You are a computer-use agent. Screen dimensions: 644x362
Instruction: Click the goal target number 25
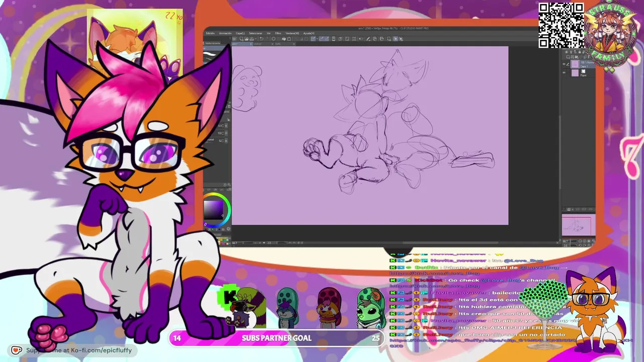pyautogui.click(x=376, y=338)
